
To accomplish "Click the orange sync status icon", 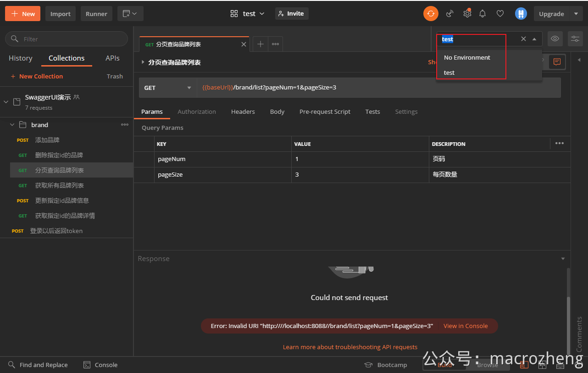I will point(431,14).
